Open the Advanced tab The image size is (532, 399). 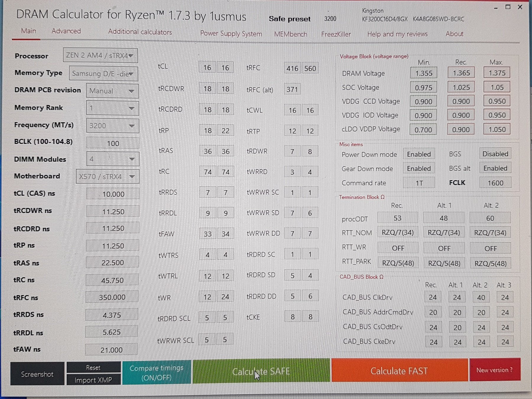click(x=66, y=31)
